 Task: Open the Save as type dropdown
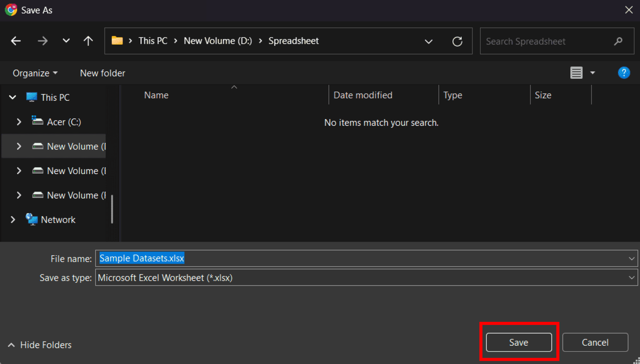click(x=631, y=278)
